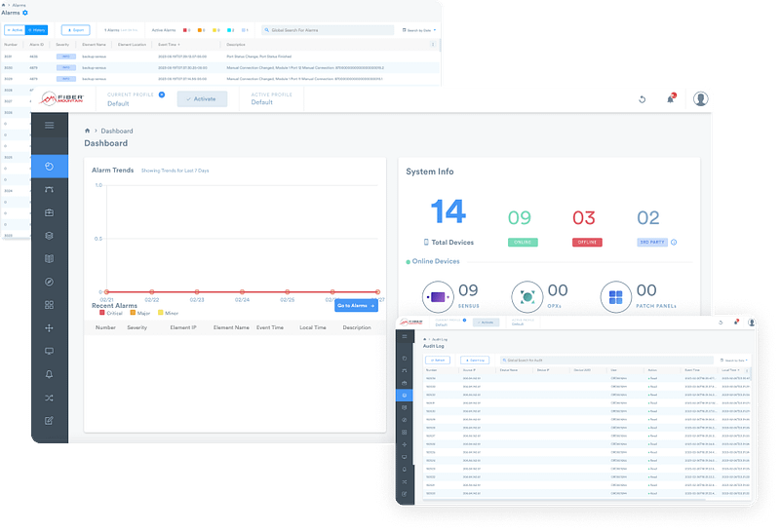Open the stacked layers icon in Dashboard sidebar

pyautogui.click(x=50, y=236)
